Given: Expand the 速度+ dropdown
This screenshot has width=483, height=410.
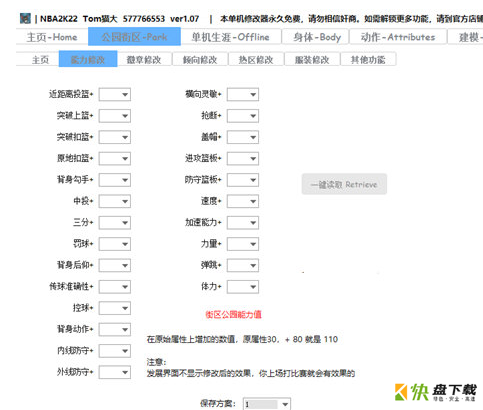Looking at the screenshot, I should pyautogui.click(x=243, y=201).
